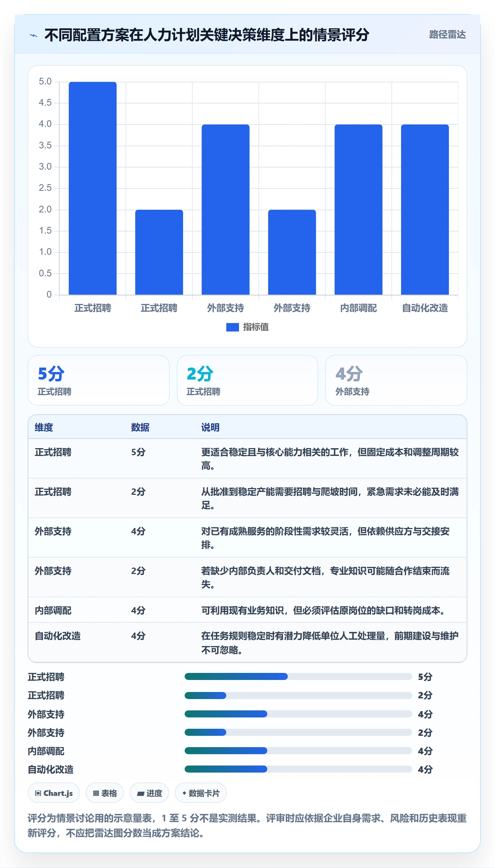The width and height of the screenshot is (495, 868).
Task: Click the Chart.js chip
Action: pos(54,793)
